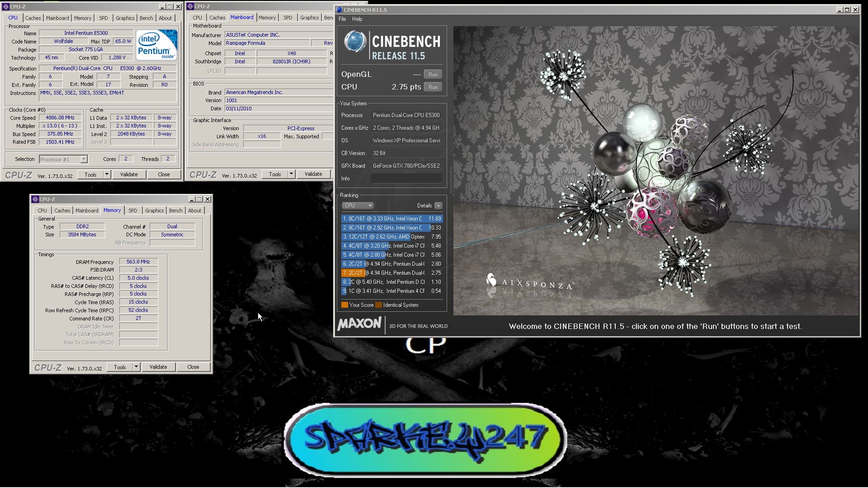Open Cinebench File menu

[342, 19]
